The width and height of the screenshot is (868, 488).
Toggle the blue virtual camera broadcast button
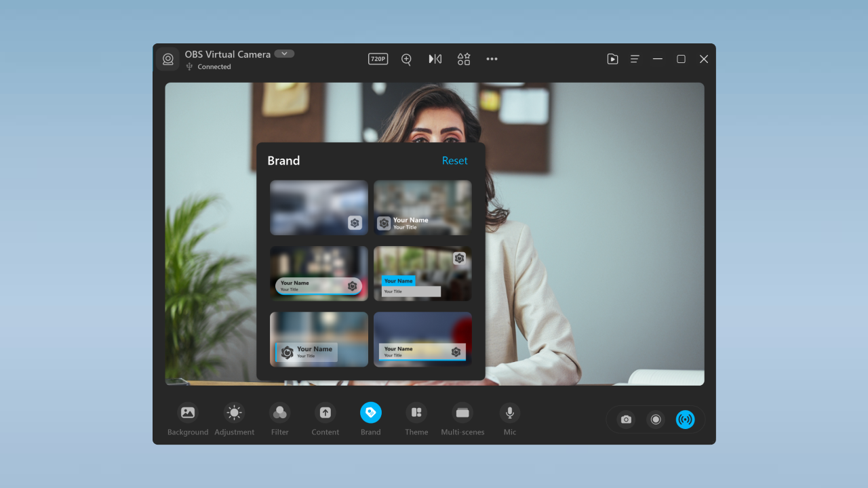click(x=685, y=420)
